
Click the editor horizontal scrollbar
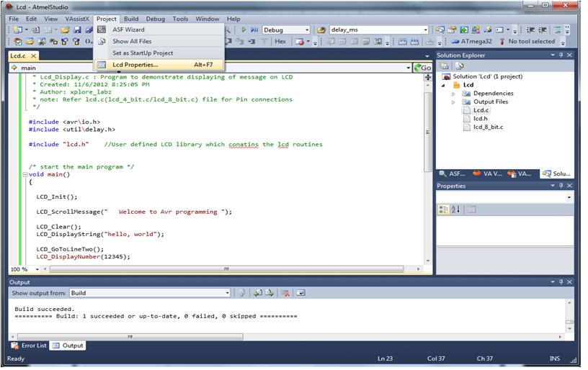coord(226,269)
